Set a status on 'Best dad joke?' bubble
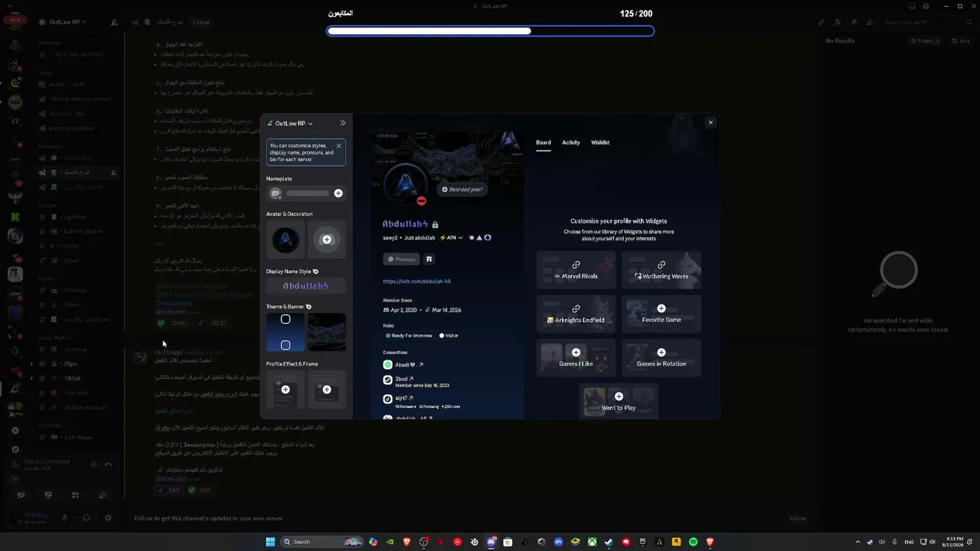The width and height of the screenshot is (980, 551). pyautogui.click(x=462, y=189)
